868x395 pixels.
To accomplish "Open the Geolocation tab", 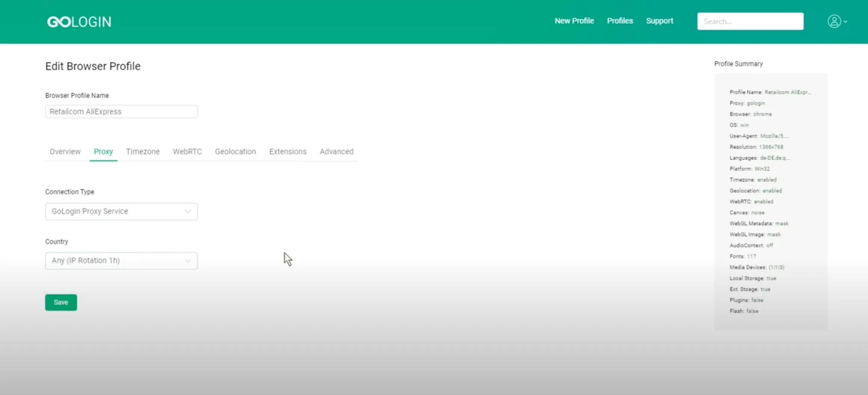I will pos(236,151).
